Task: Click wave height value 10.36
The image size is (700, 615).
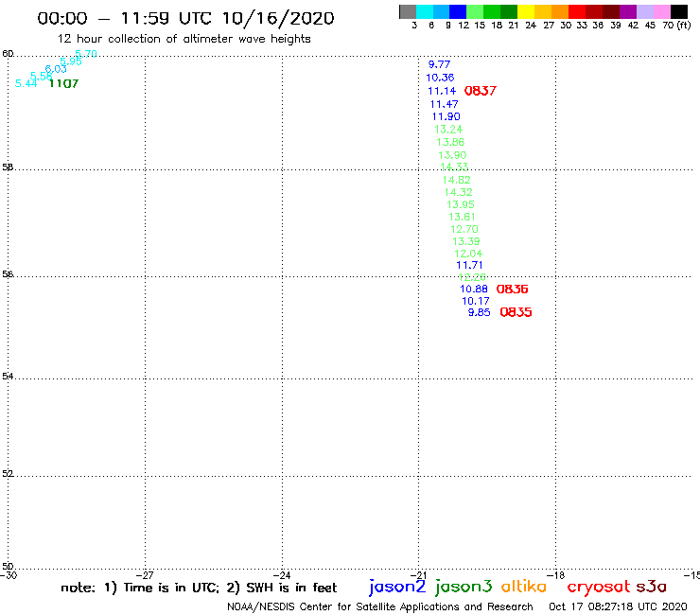Action: point(440,78)
